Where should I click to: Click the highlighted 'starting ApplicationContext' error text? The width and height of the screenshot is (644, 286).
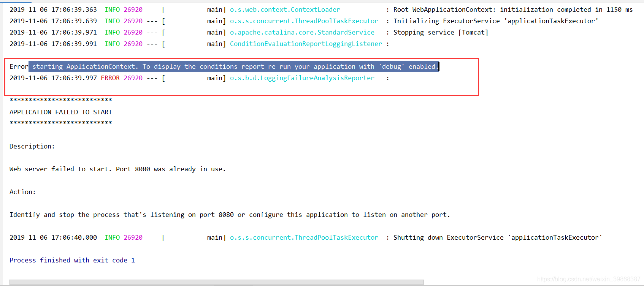click(x=234, y=66)
